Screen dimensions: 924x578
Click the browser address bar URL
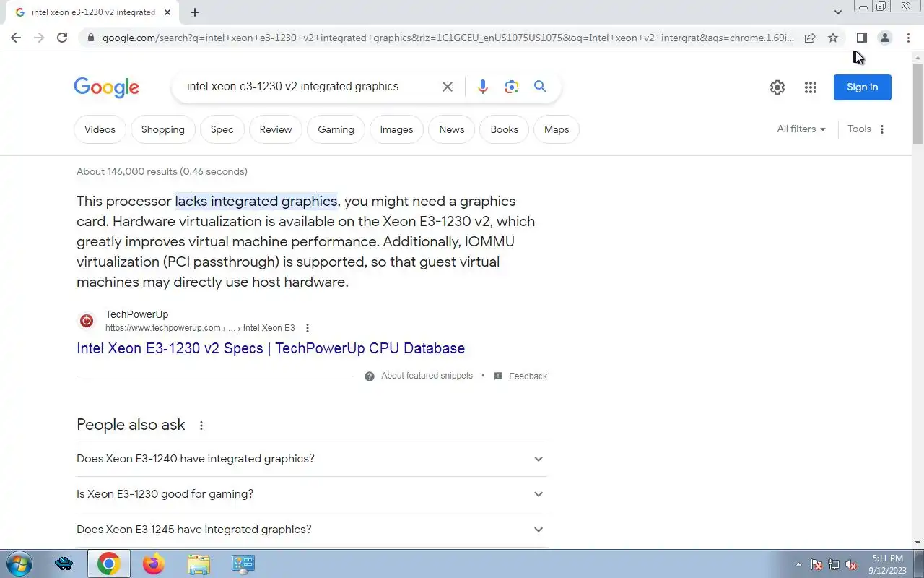pyautogui.click(x=448, y=38)
